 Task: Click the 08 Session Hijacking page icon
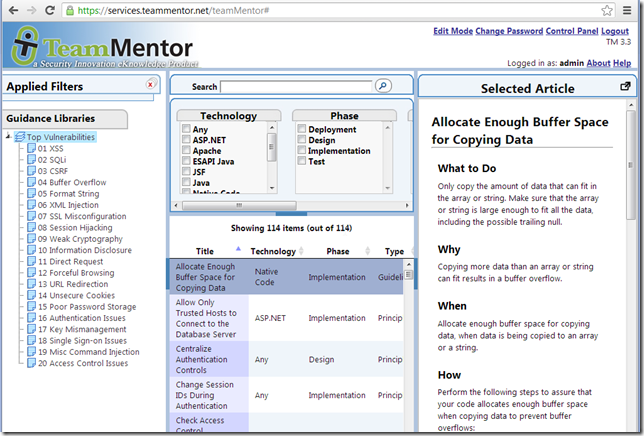pos(31,227)
